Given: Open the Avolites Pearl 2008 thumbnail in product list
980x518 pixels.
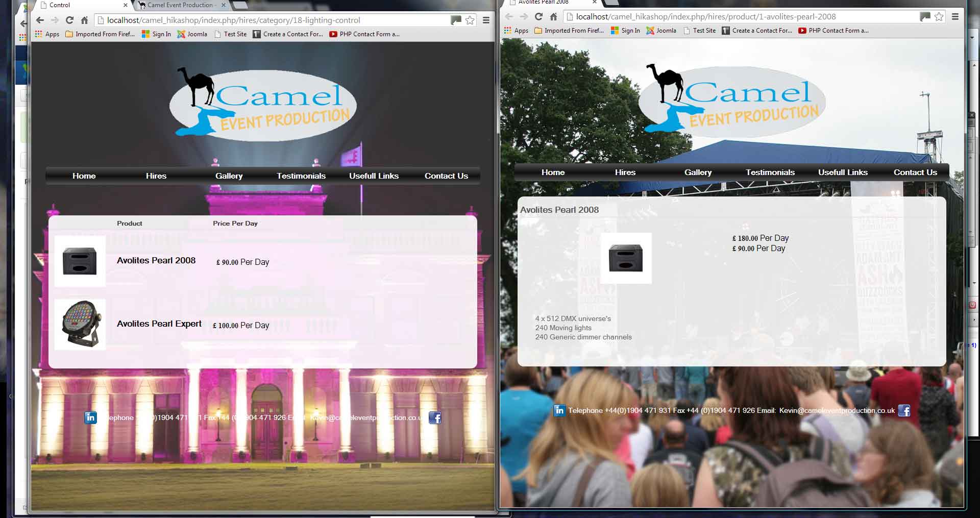Looking at the screenshot, I should pyautogui.click(x=80, y=261).
